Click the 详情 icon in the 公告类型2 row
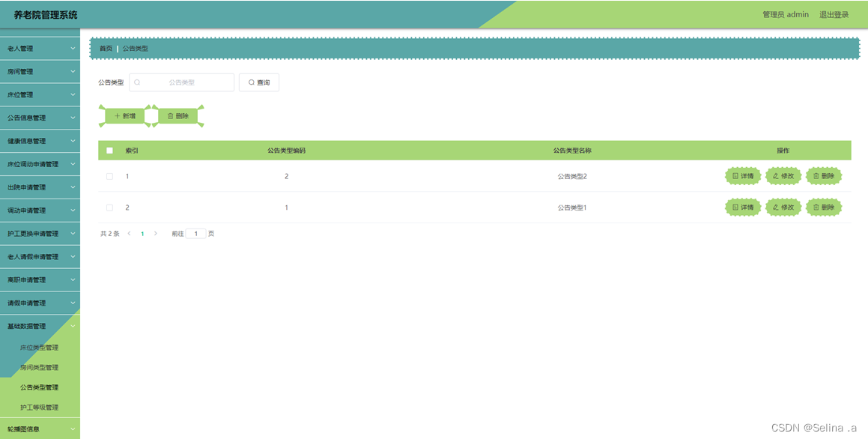 pos(735,176)
